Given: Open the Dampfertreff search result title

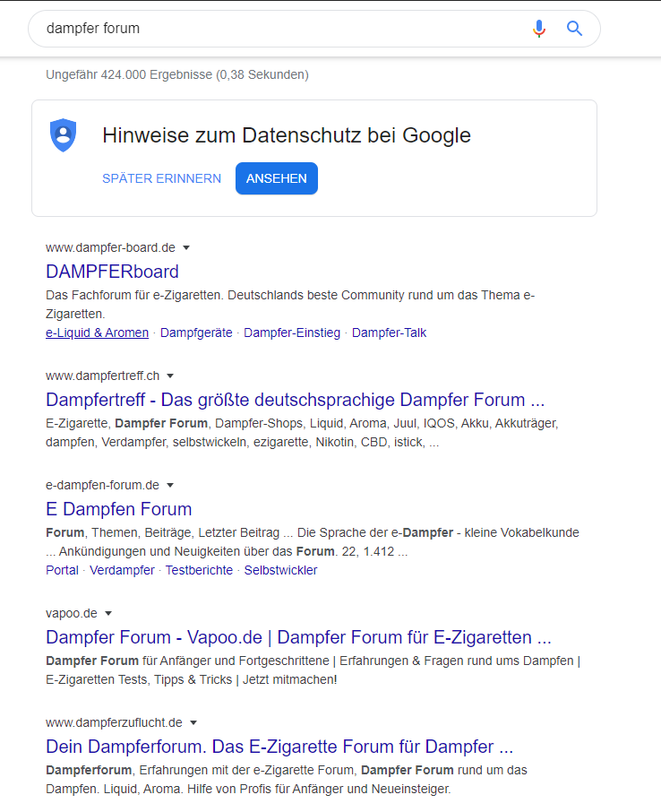Looking at the screenshot, I should click(295, 400).
